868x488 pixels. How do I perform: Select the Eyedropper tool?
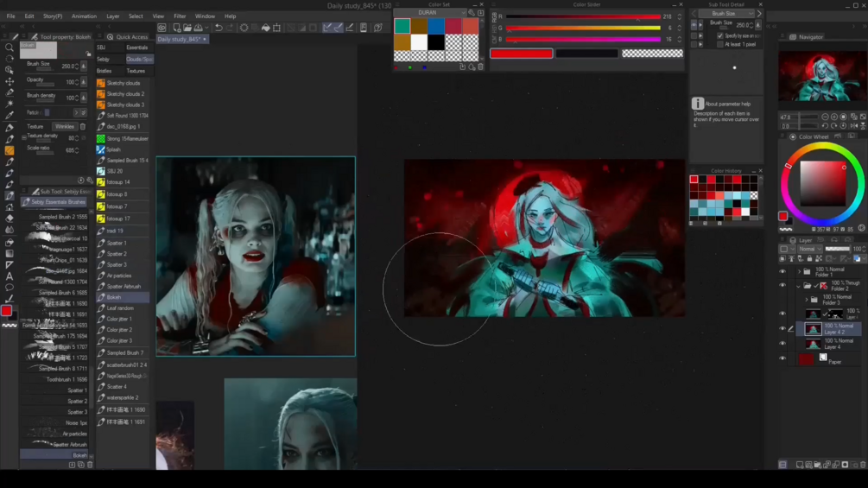(10, 116)
